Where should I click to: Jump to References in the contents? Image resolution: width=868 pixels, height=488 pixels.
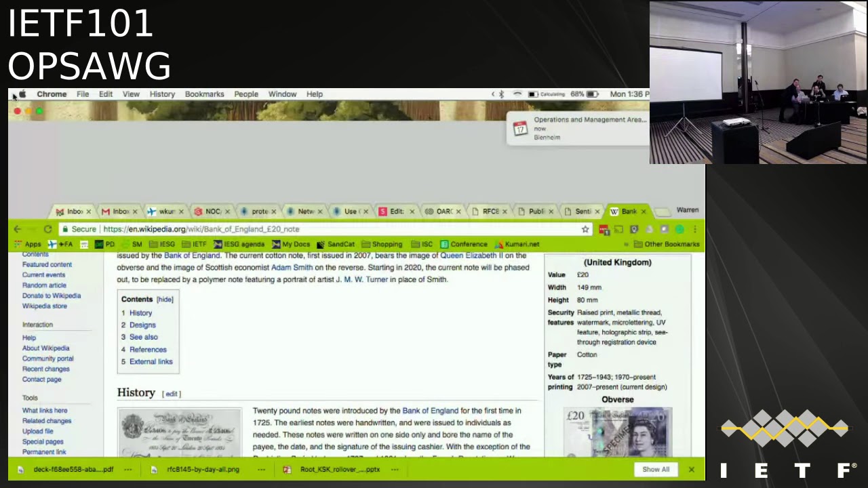point(144,350)
